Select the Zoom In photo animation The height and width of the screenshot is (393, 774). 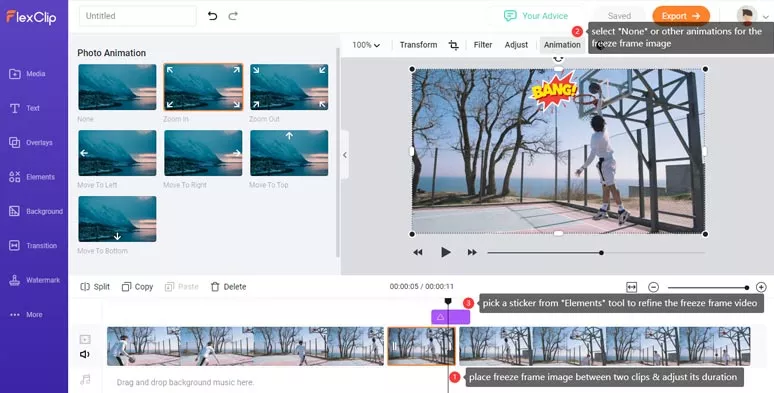tap(203, 87)
